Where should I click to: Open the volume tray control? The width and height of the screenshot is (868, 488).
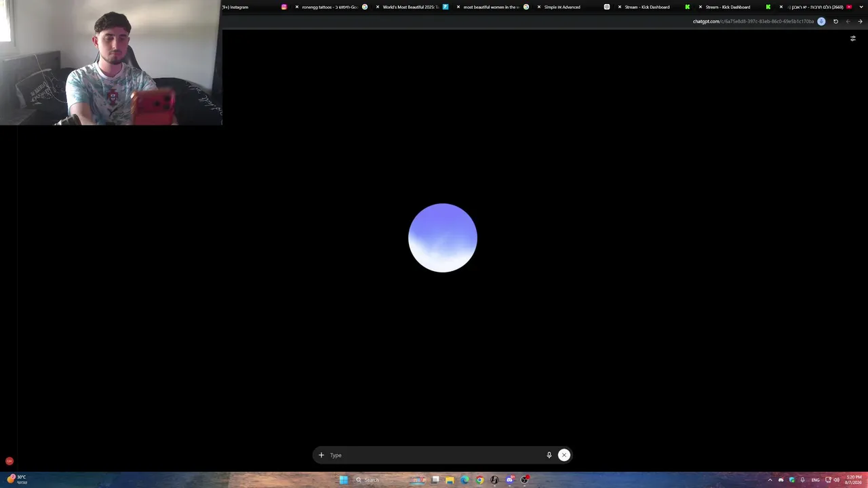point(836,480)
